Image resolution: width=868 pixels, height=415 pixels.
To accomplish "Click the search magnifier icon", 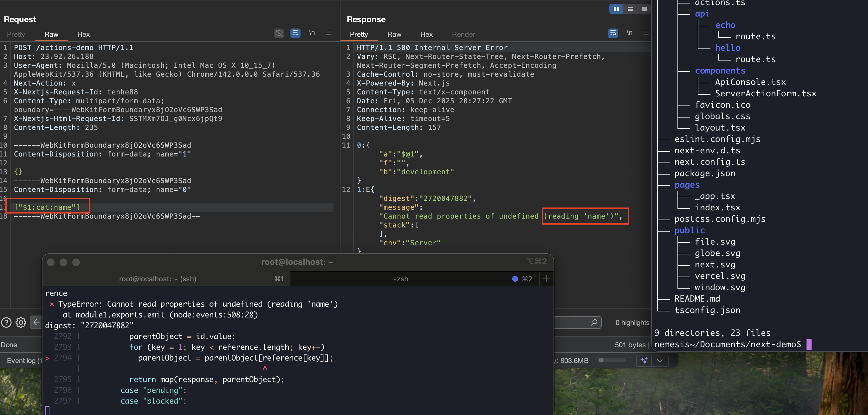I will click(x=594, y=322).
